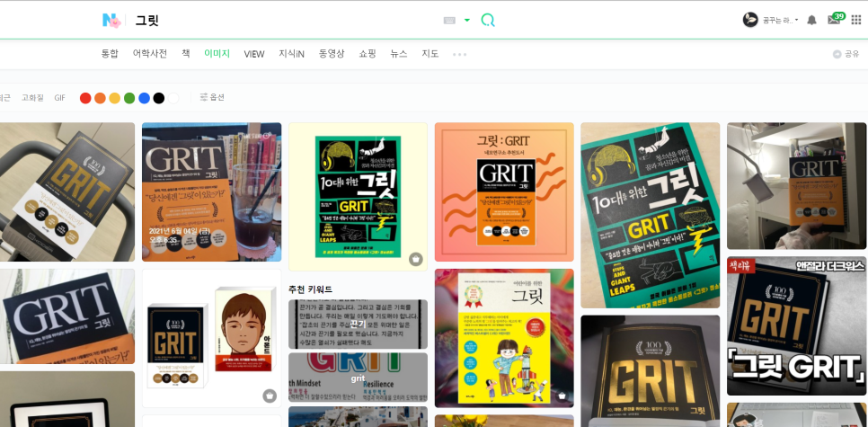868x427 pixels.
Task: Switch to the 책 tab
Action: (x=186, y=54)
